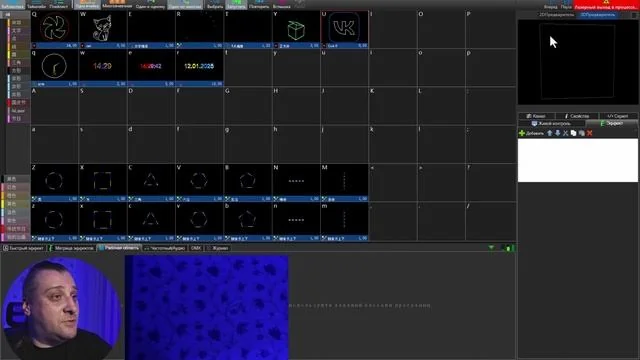Trigger the 14:29 time cue
The image size is (640, 360).
102,68
